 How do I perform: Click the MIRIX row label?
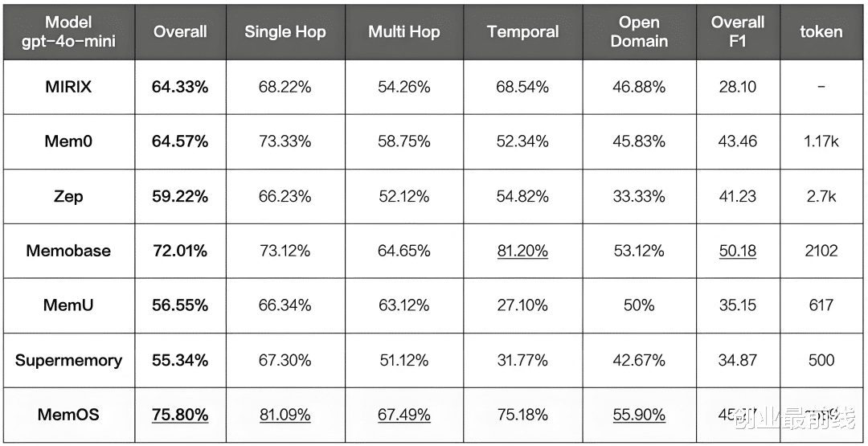[x=68, y=87]
